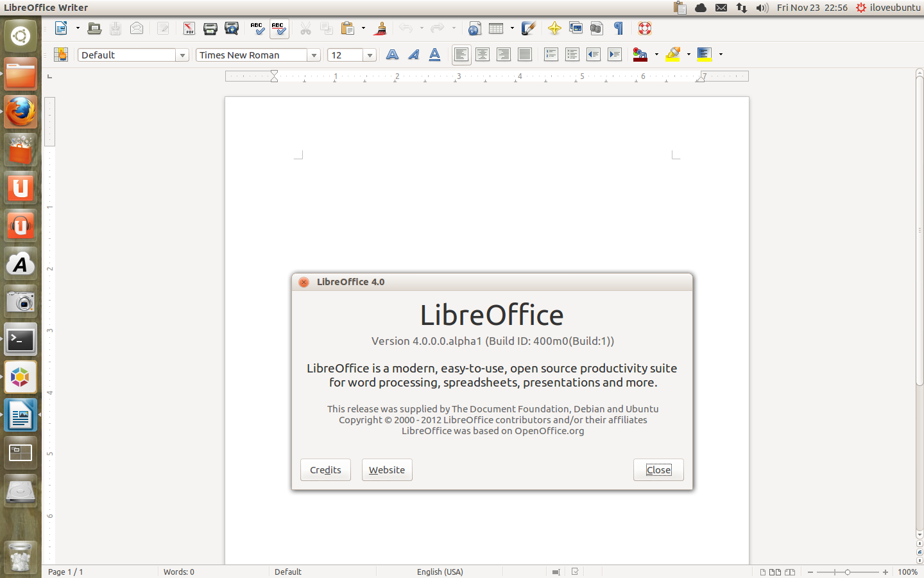Toggle Bold formatting
Viewport: 924px width, 578px height.
tap(392, 55)
